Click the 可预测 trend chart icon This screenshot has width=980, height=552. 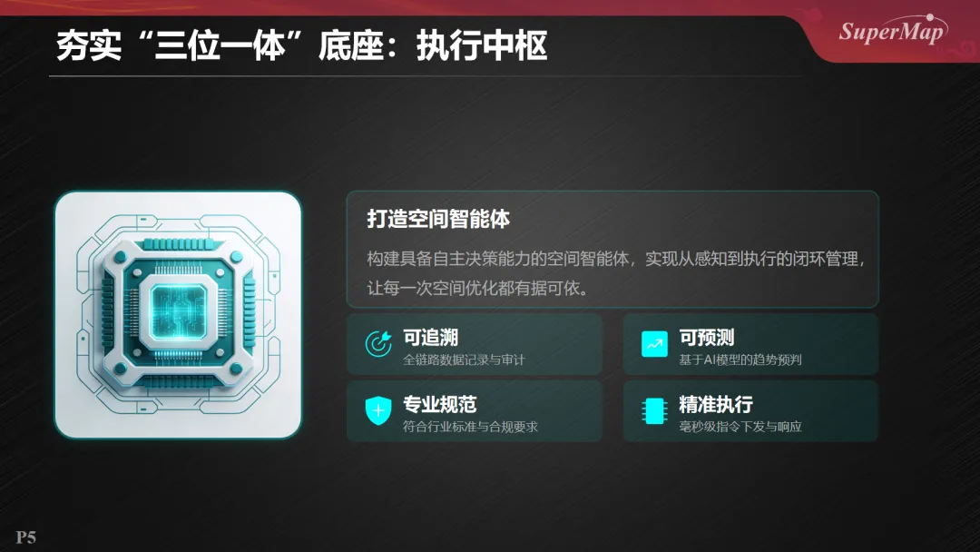point(654,344)
